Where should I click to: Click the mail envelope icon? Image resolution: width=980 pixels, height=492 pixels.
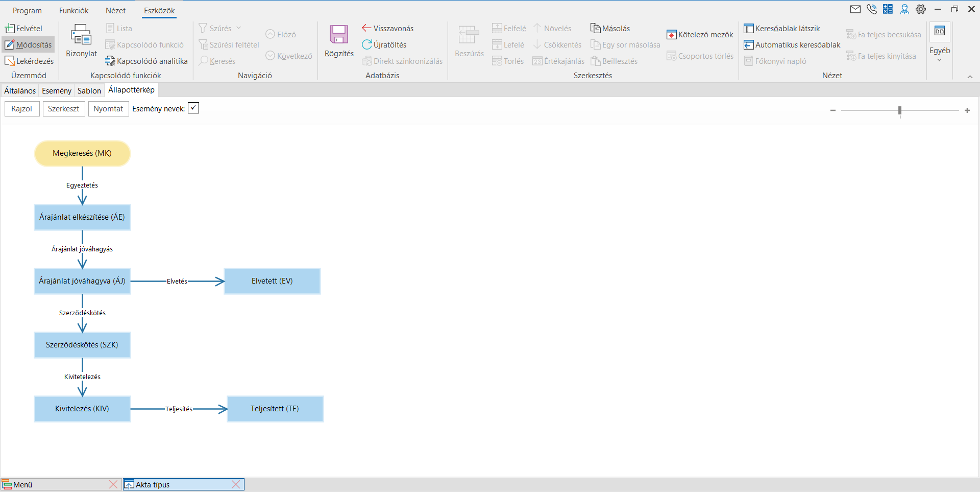point(855,9)
